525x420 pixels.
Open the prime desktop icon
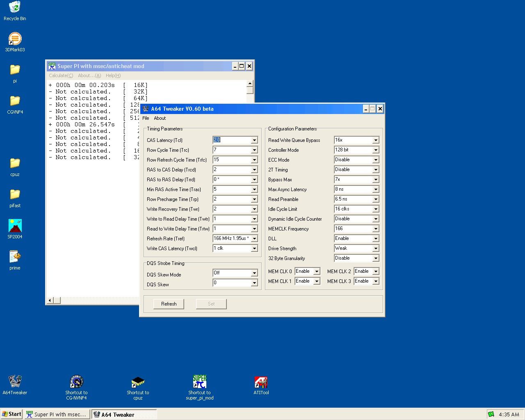point(15,257)
